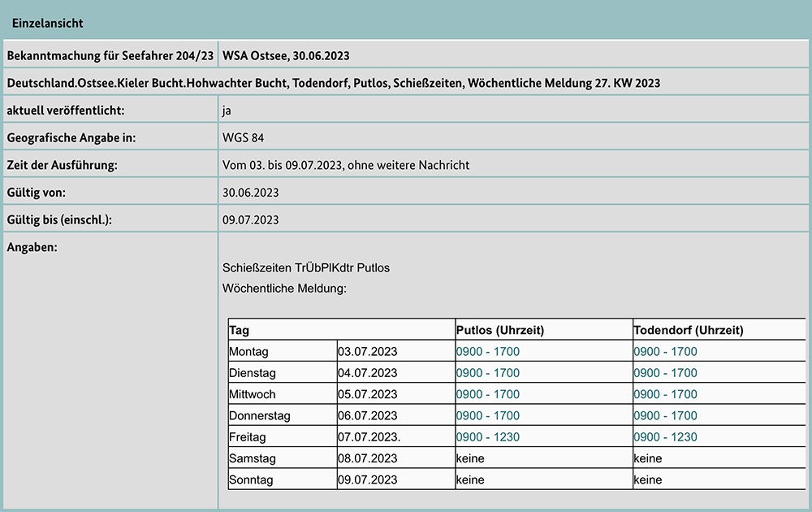Image resolution: width=812 pixels, height=512 pixels.
Task: Click the Gültig bis date 09.07.2023
Action: click(x=250, y=220)
